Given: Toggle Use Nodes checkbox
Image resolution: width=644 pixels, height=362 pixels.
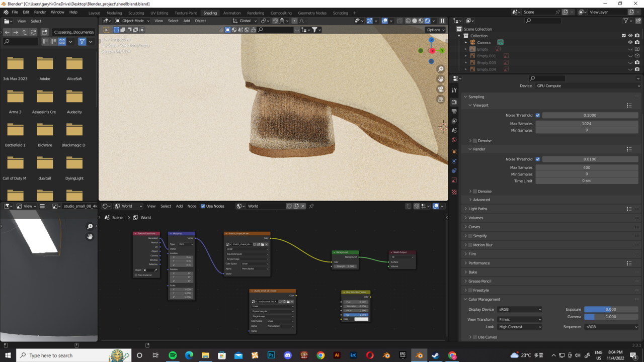Looking at the screenshot, I should (203, 206).
